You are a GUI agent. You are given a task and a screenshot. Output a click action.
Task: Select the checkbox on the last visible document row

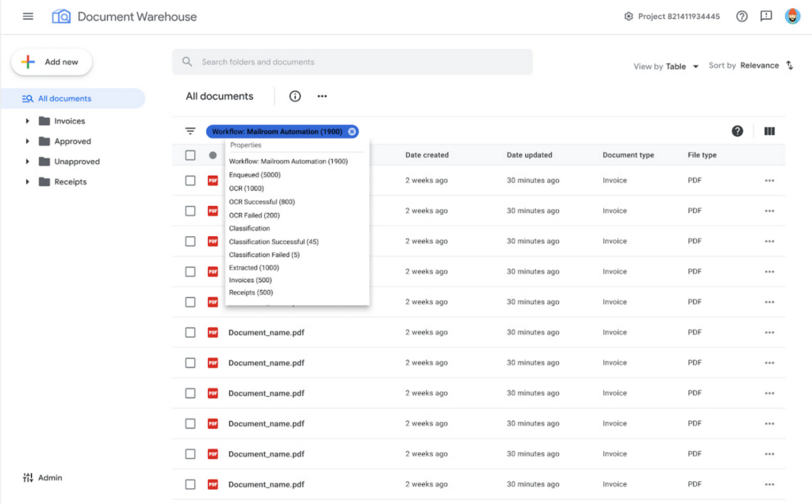pos(190,484)
